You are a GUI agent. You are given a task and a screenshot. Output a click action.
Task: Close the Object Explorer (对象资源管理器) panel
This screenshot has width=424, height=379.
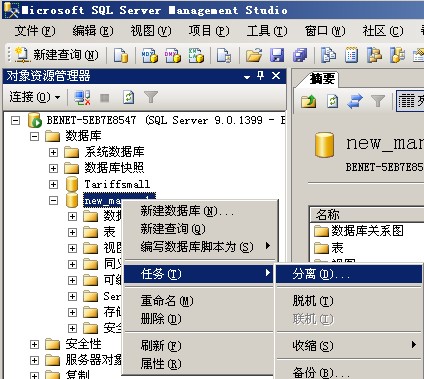(x=276, y=76)
